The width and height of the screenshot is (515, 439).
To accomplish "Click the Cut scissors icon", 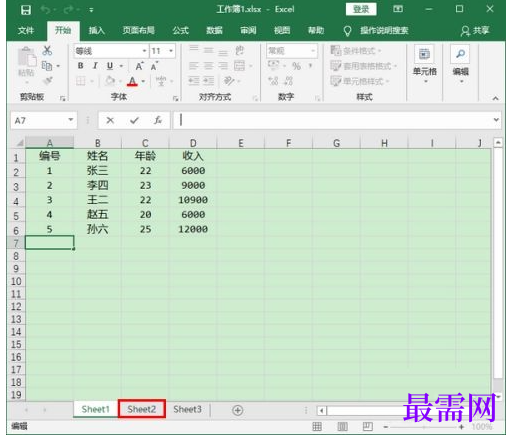I will click(47, 51).
